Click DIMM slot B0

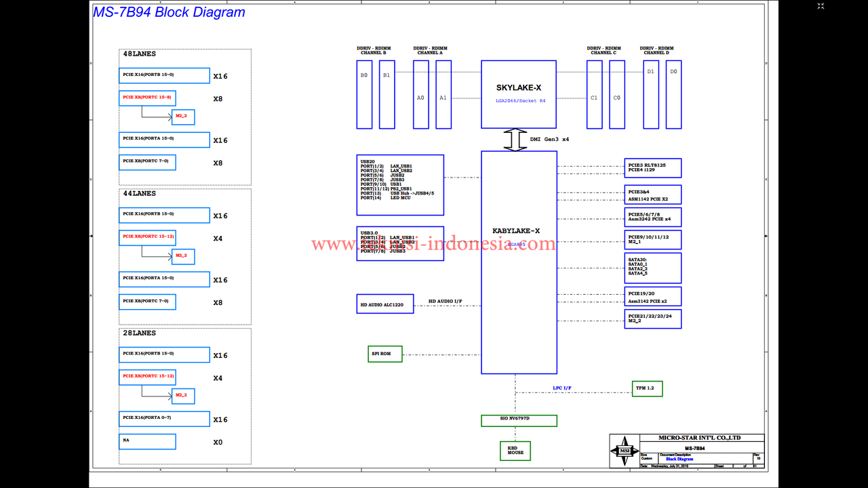click(364, 95)
